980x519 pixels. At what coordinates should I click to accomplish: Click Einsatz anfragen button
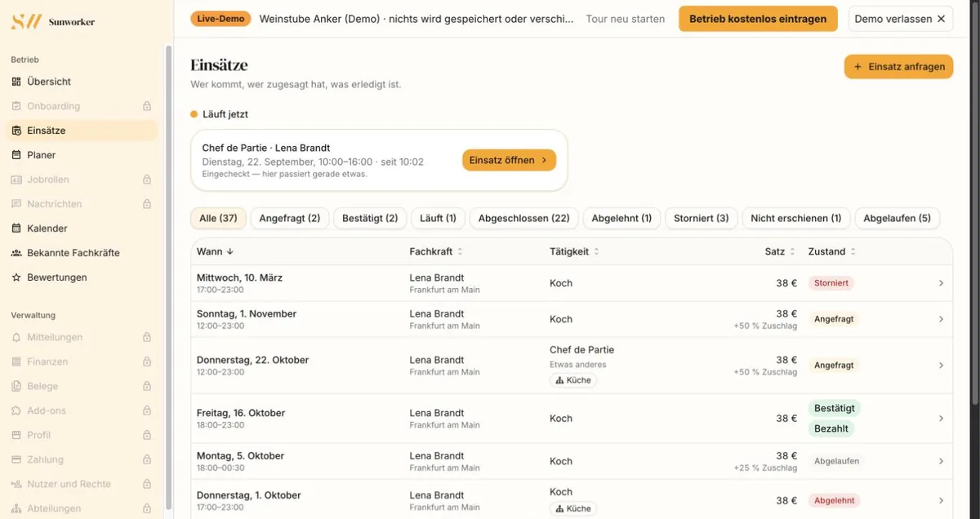pos(899,67)
